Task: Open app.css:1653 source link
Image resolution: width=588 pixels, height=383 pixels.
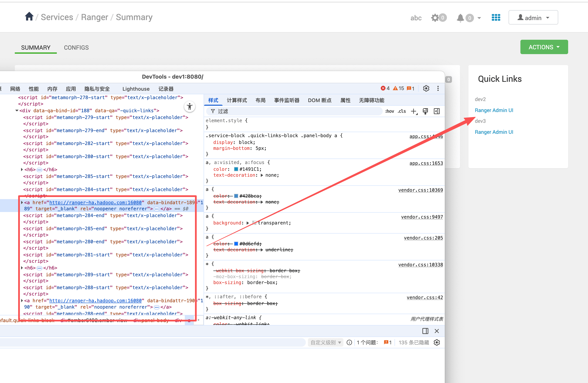Action: click(426, 163)
